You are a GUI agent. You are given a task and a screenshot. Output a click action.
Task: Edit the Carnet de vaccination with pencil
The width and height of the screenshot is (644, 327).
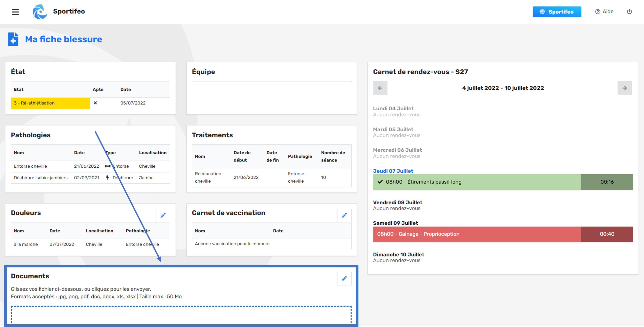click(344, 215)
